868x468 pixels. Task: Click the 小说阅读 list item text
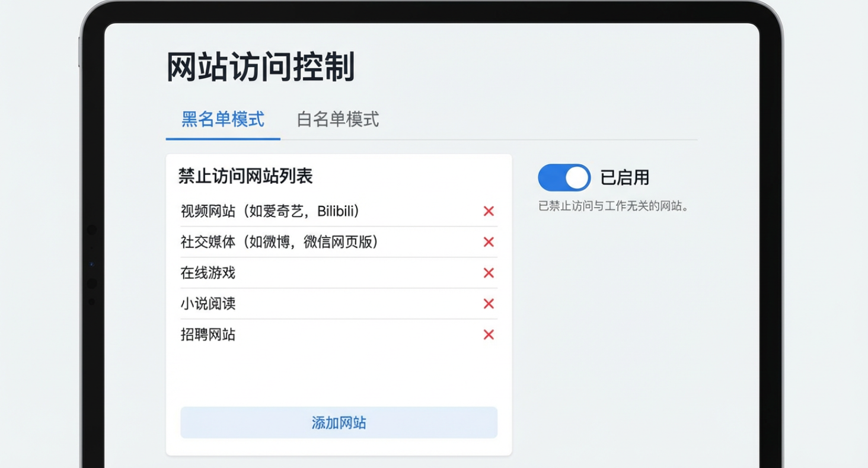tap(208, 304)
